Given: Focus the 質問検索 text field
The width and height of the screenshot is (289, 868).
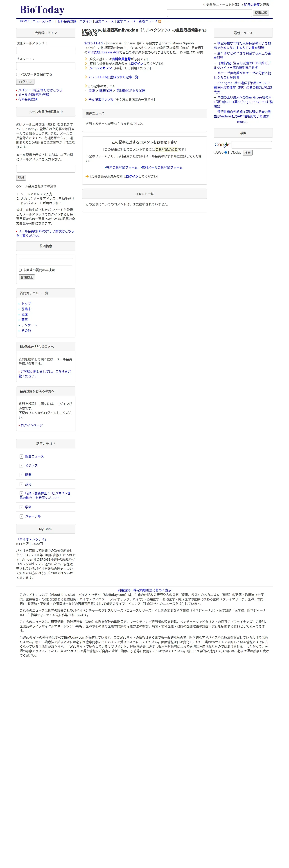Looking at the screenshot, I should point(46,261).
